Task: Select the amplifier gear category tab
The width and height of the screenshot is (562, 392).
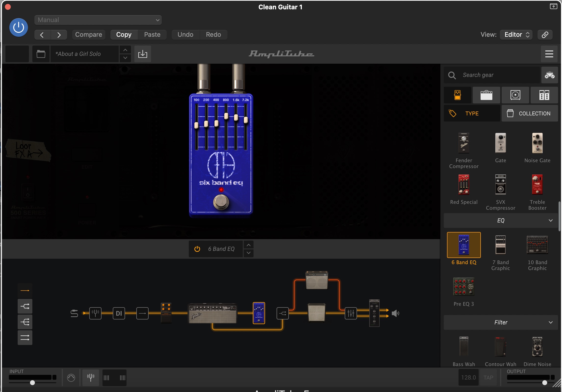Action: 486,95
